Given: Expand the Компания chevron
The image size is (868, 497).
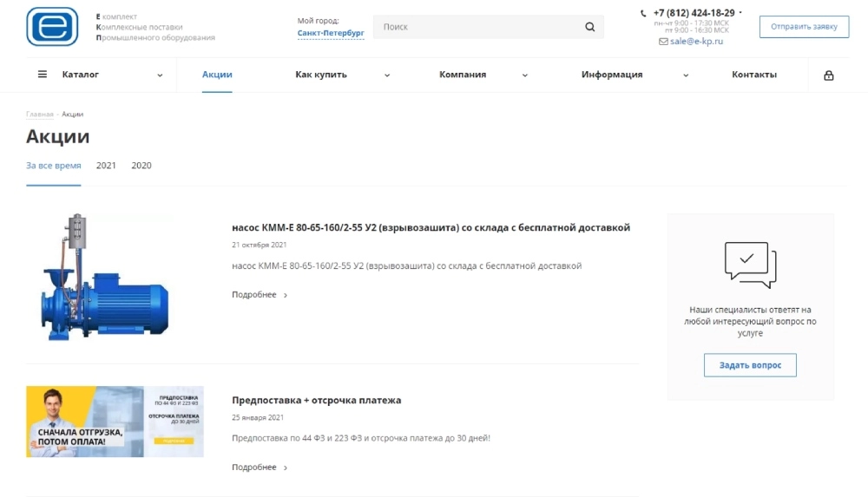Looking at the screenshot, I should (525, 75).
